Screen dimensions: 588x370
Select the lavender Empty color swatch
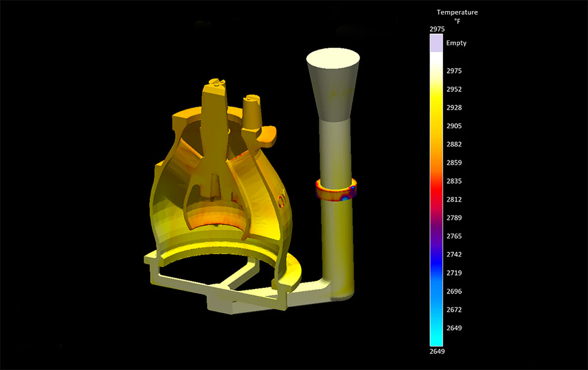click(x=436, y=43)
